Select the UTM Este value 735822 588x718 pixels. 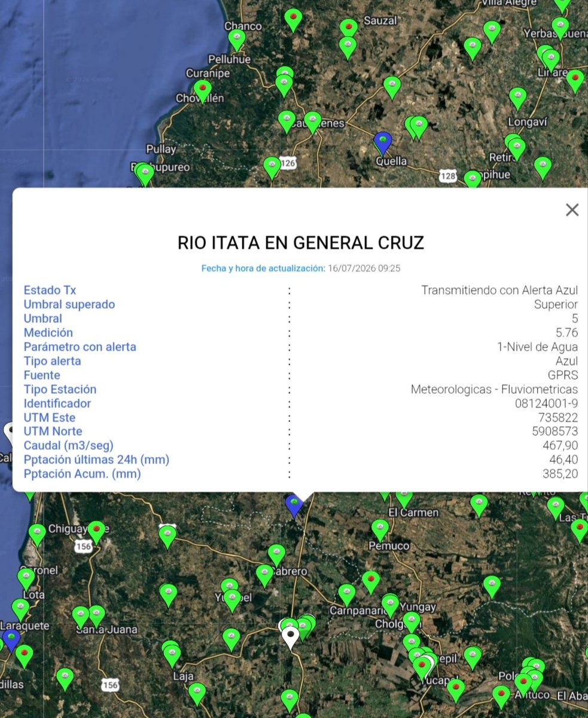[x=558, y=418]
